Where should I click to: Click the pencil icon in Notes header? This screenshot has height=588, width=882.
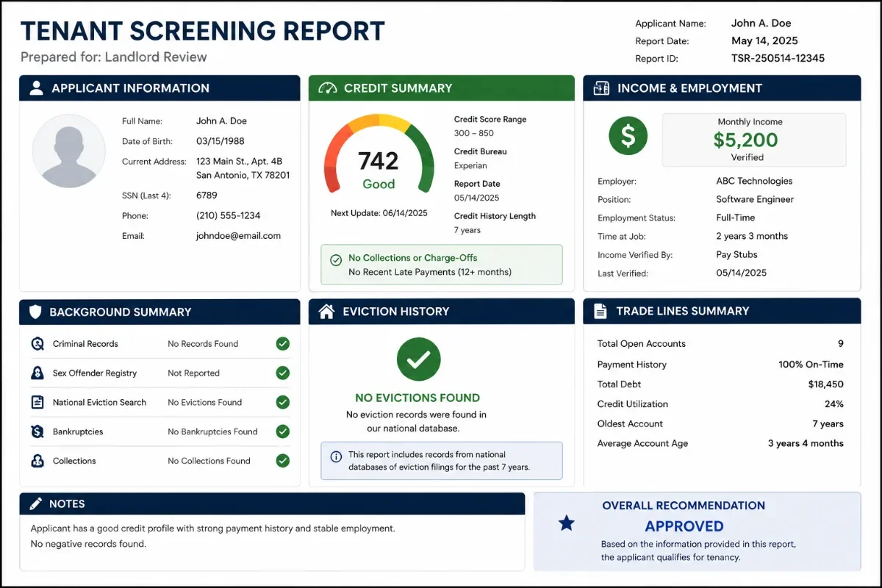[x=35, y=504]
